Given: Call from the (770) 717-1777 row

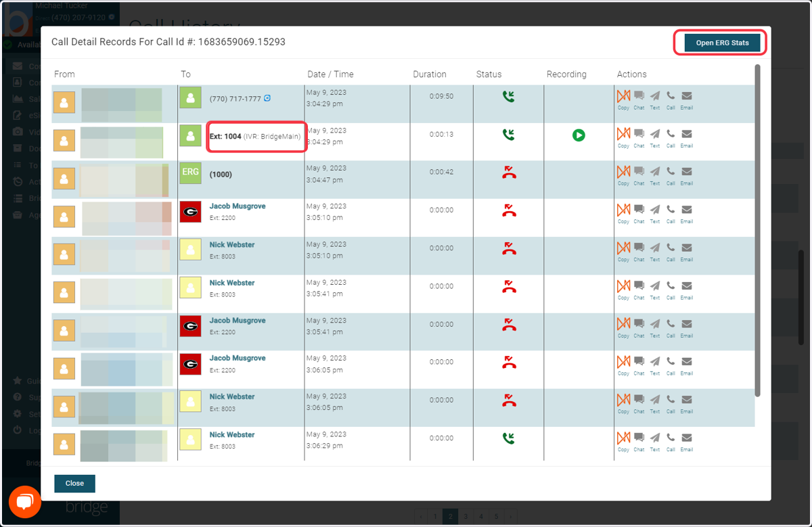Looking at the screenshot, I should [x=671, y=99].
